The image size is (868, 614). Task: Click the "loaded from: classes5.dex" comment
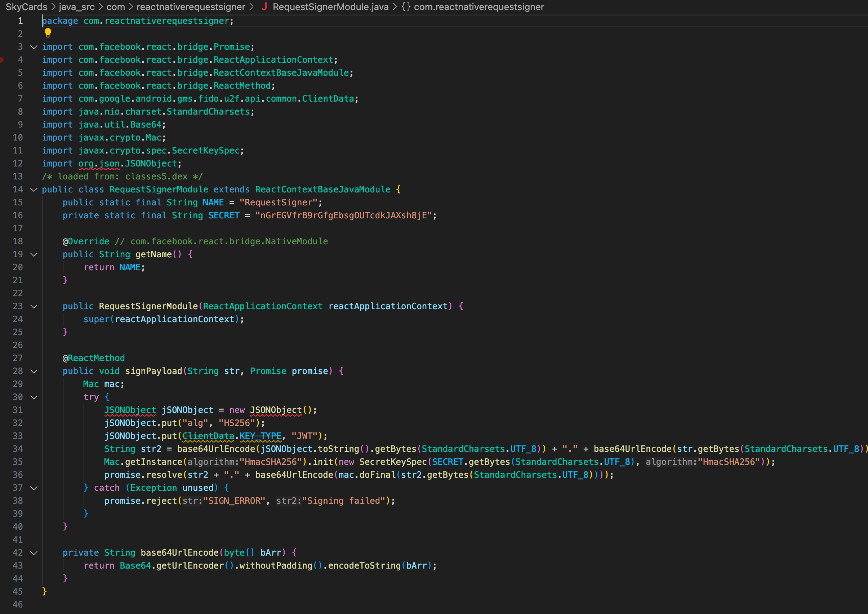123,177
